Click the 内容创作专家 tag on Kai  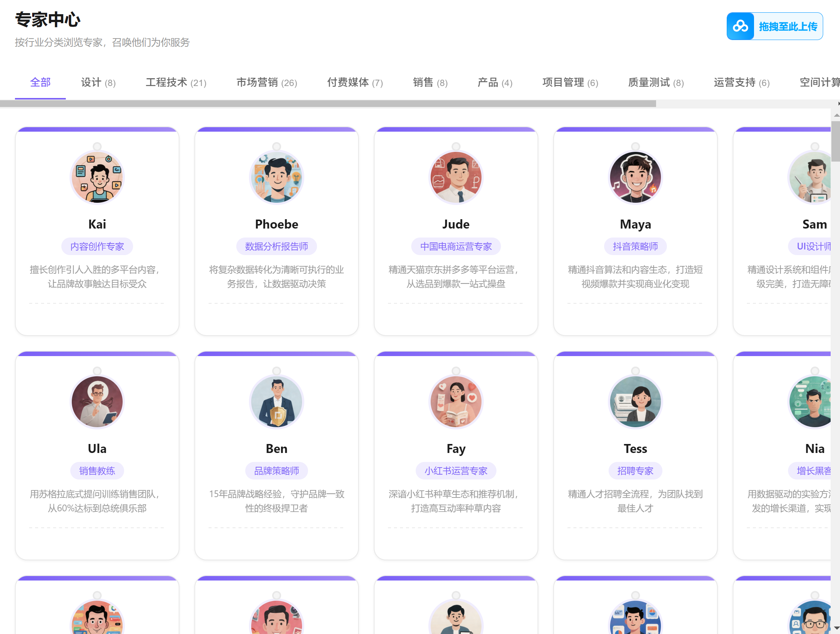click(x=97, y=246)
